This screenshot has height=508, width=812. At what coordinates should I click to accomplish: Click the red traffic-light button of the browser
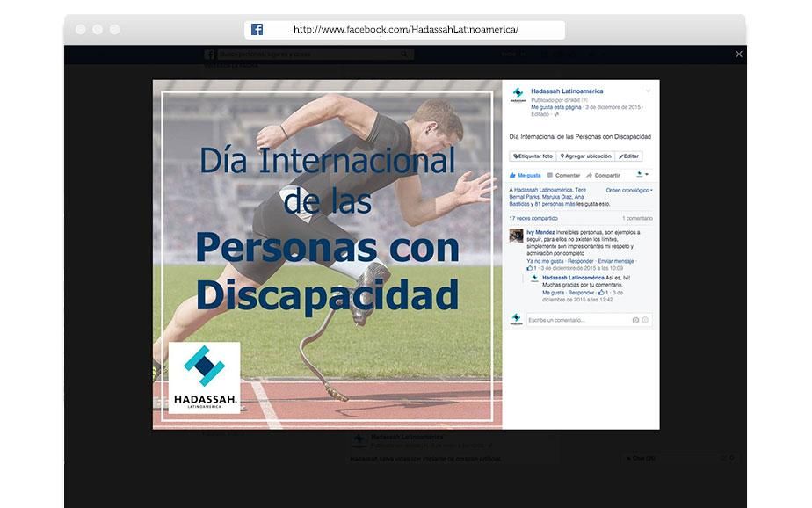click(81, 30)
